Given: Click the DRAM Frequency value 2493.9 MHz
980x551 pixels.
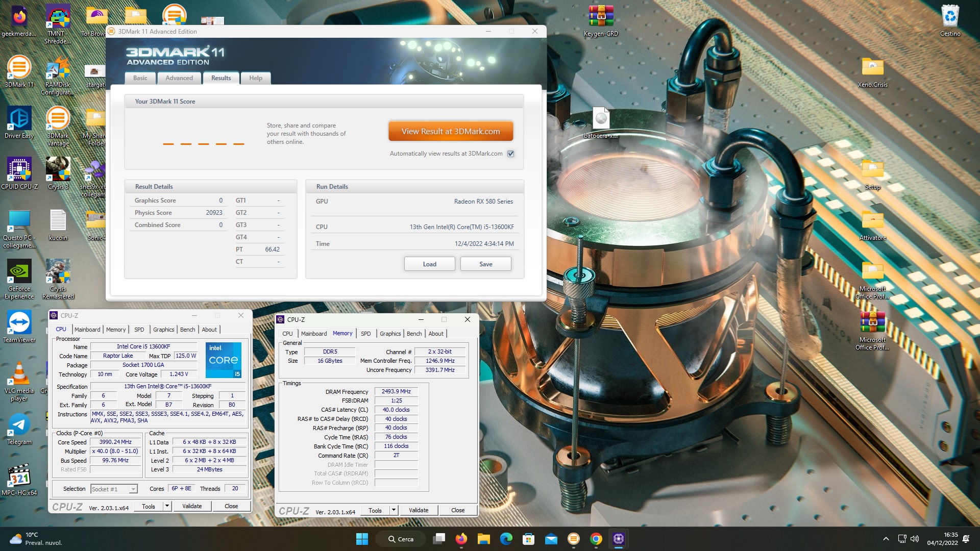Looking at the screenshot, I should pos(396,391).
